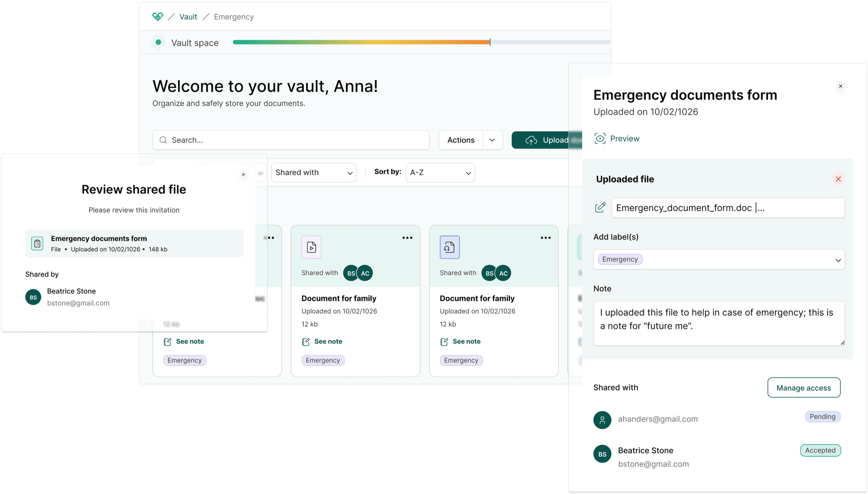Click the video file type icon

[x=311, y=247]
